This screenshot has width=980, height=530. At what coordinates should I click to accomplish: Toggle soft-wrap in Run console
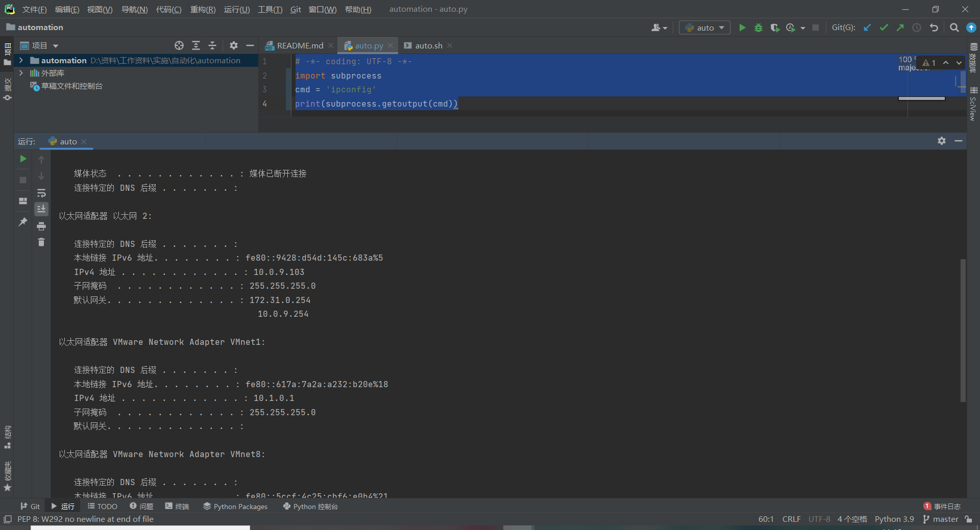(x=41, y=193)
